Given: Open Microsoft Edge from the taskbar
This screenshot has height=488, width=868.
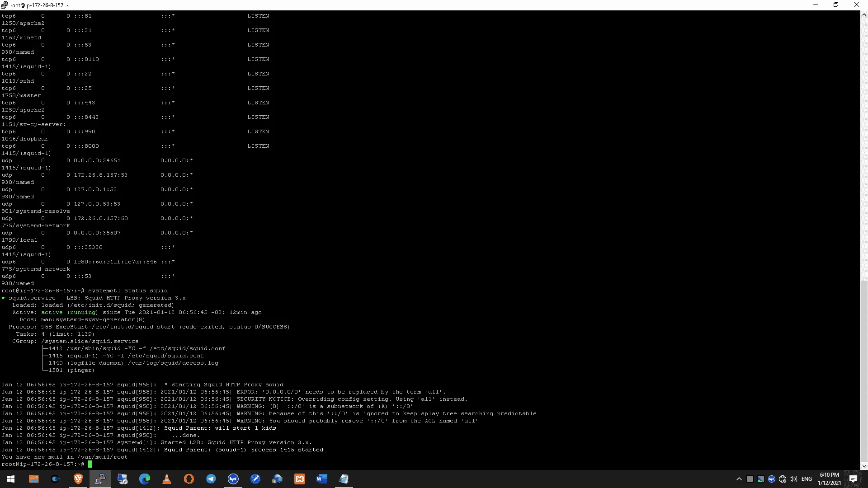Looking at the screenshot, I should point(145,479).
